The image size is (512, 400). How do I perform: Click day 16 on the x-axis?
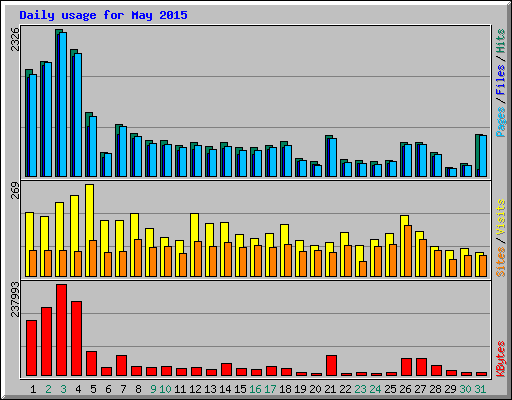click(x=255, y=389)
